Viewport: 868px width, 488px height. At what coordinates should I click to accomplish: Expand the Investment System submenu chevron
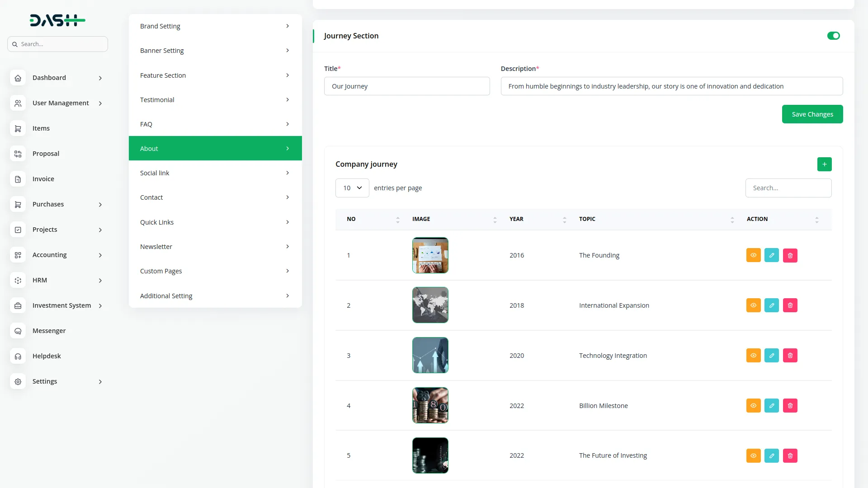pos(100,306)
